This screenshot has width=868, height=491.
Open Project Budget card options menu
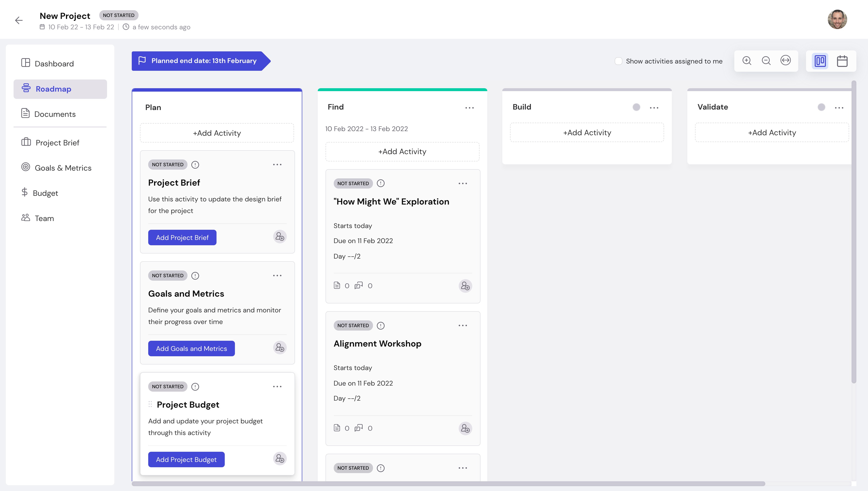coord(277,387)
